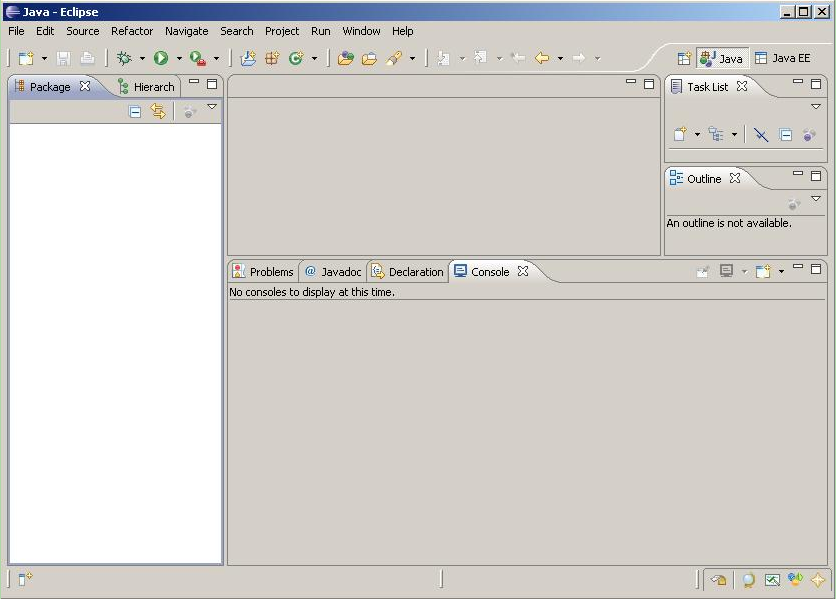Click the Run External Tools icon
The width and height of the screenshot is (836, 599).
[x=198, y=58]
